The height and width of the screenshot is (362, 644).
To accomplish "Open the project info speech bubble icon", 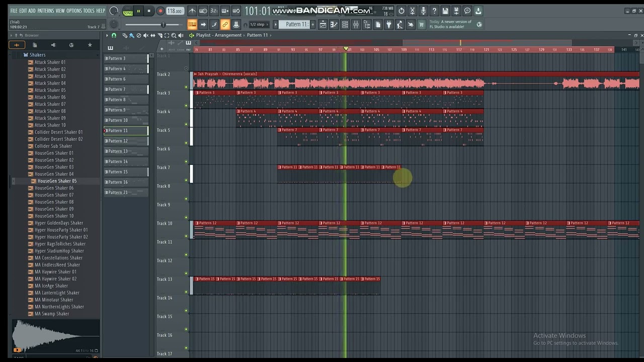I will pos(467,11).
